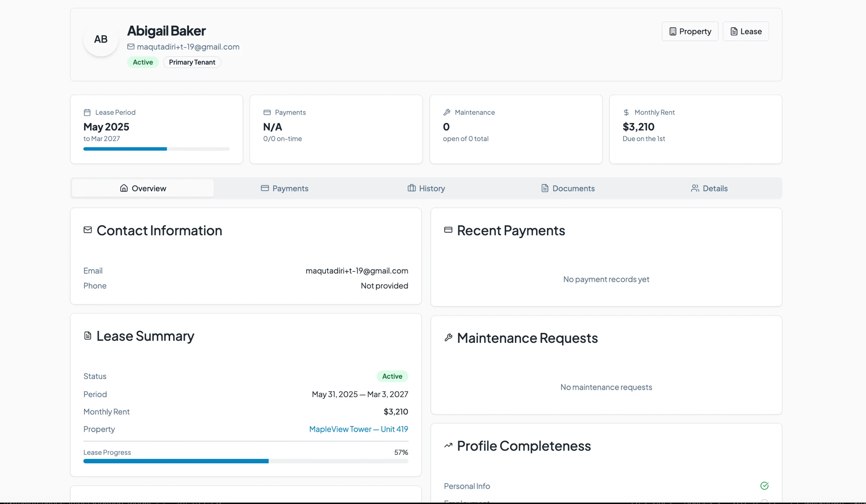
Task: Click the wrench icon by Maintenance Requests heading
Action: click(x=448, y=338)
